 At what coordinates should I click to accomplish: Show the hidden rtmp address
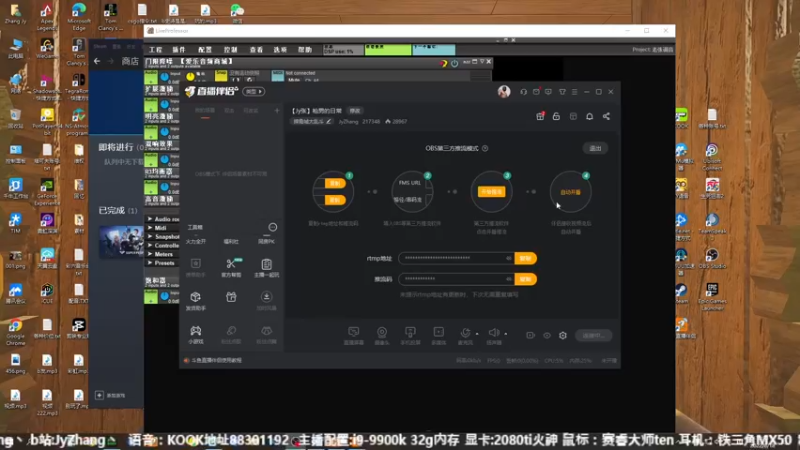point(509,258)
